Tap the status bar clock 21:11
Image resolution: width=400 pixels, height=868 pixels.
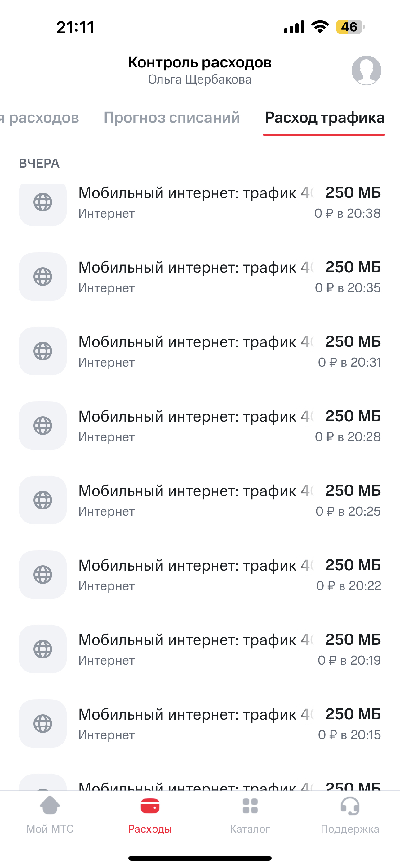pos(75,27)
